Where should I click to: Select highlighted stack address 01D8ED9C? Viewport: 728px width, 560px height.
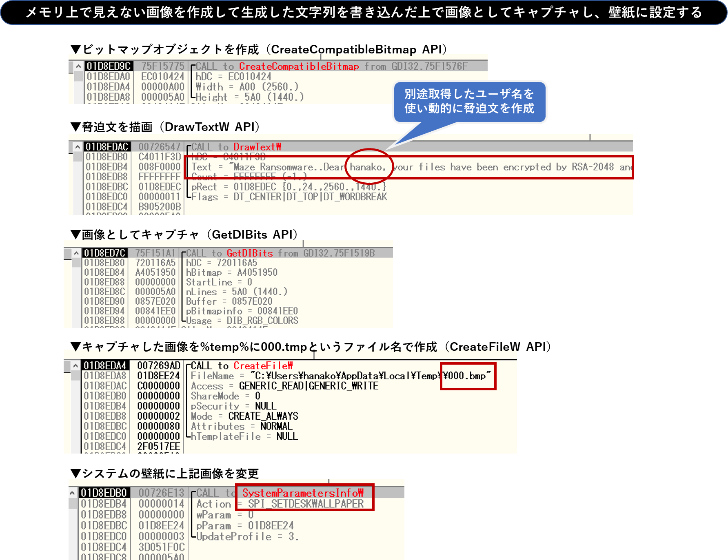[x=109, y=66]
